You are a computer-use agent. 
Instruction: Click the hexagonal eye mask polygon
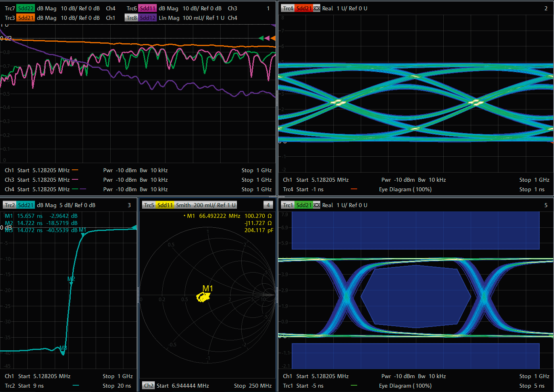pos(416,296)
